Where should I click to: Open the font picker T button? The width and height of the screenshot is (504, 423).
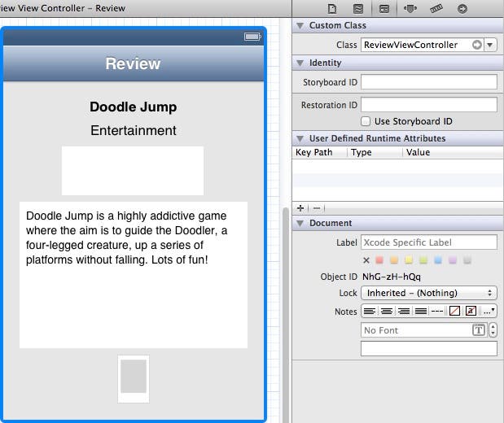click(x=479, y=329)
